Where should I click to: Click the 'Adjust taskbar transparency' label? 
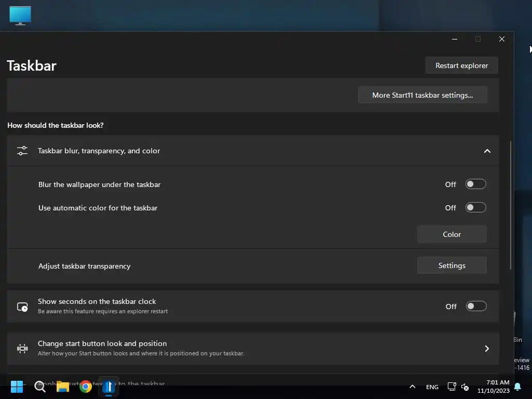pyautogui.click(x=84, y=266)
